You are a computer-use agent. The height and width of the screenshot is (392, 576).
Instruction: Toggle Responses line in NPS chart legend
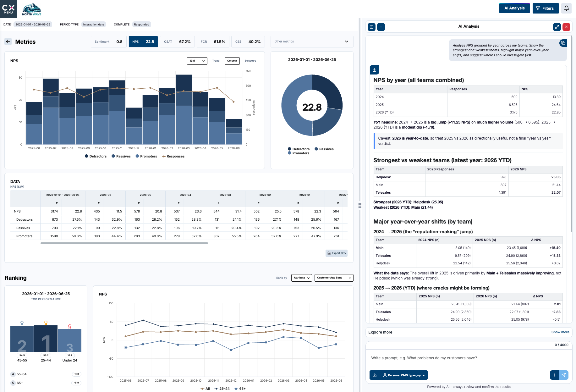coord(173,156)
